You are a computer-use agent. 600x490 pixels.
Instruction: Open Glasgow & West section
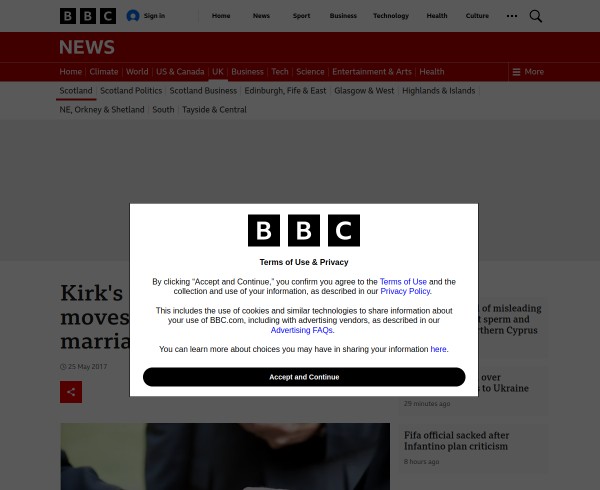point(364,91)
